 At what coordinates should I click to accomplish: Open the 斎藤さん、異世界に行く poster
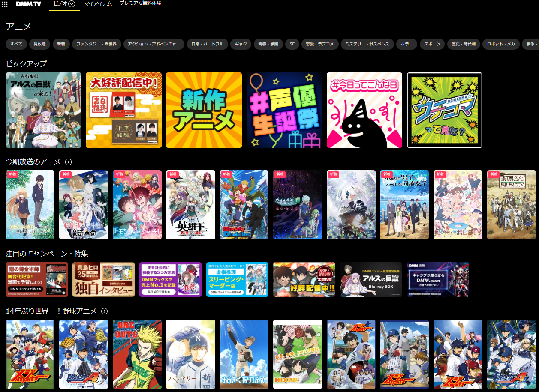(x=512, y=205)
